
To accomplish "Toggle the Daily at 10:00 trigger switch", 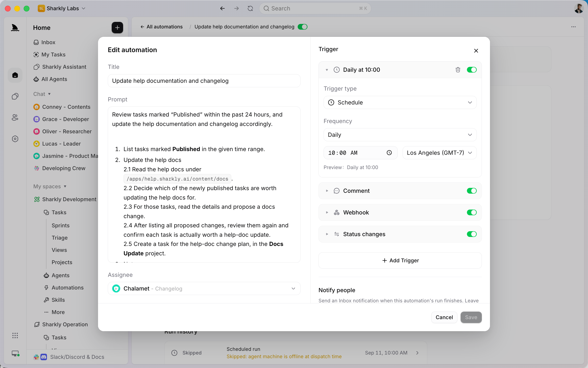I will pyautogui.click(x=472, y=70).
